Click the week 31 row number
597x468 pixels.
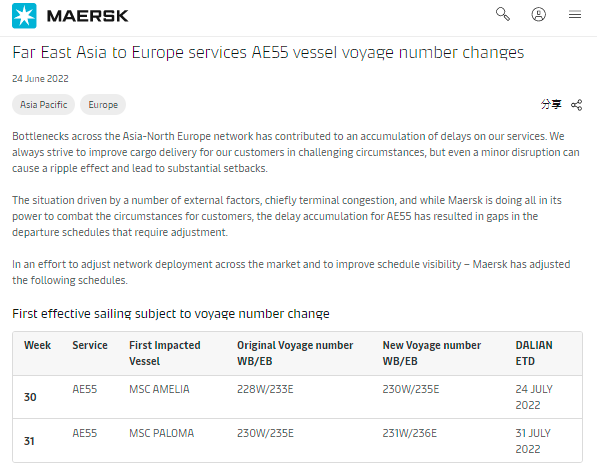click(29, 441)
